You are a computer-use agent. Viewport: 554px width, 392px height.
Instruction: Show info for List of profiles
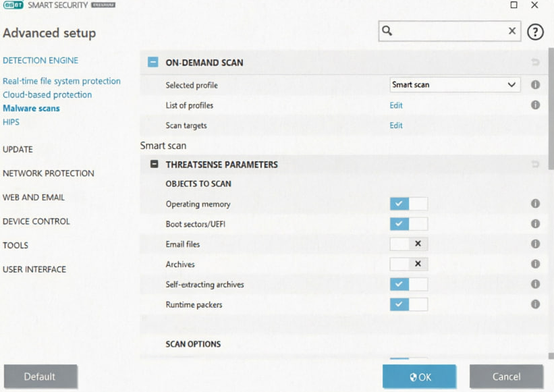[x=535, y=105]
